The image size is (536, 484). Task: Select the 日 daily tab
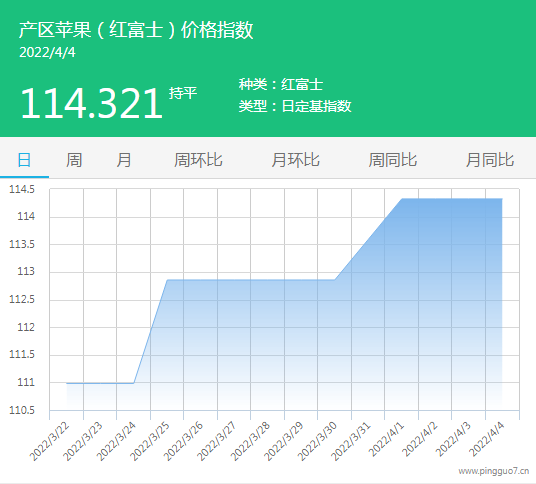24,160
